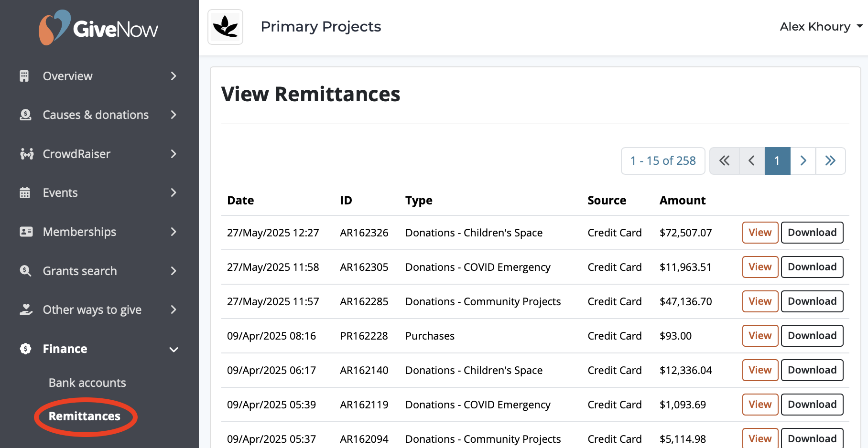
Task: Download remittance AR162305
Action: 812,267
